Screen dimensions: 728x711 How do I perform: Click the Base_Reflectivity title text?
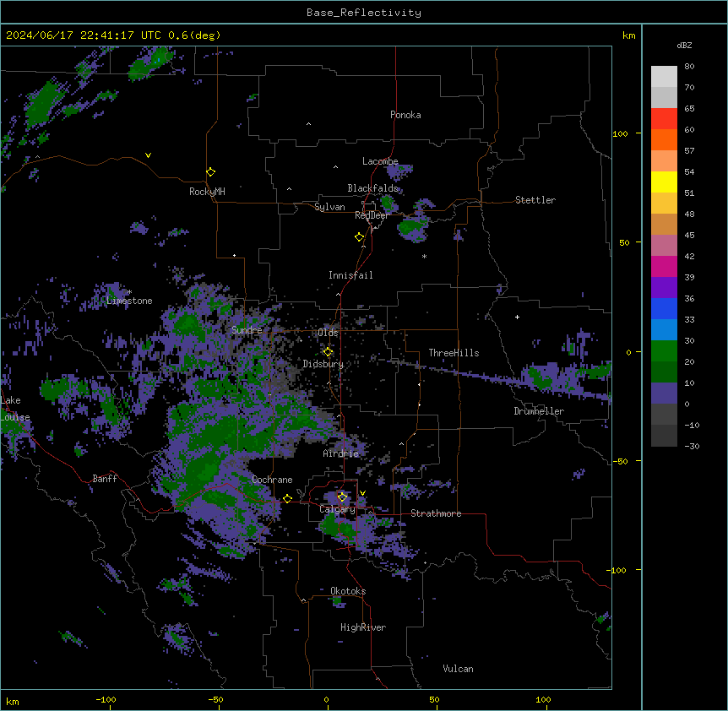pos(364,13)
